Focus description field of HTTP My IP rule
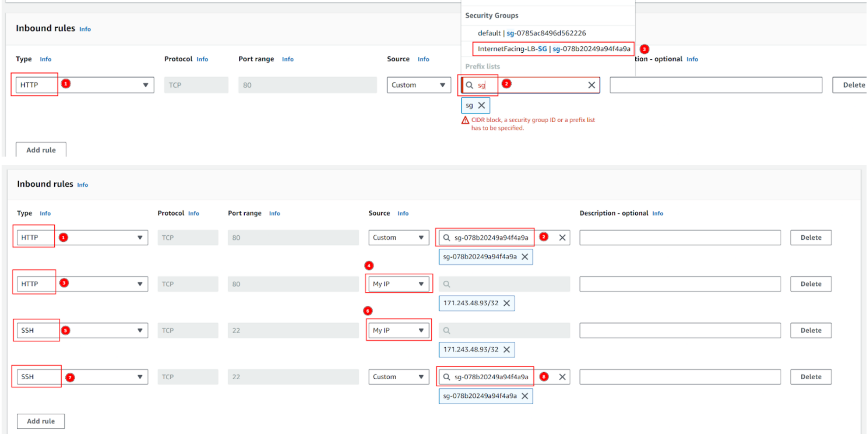868x434 pixels. click(x=680, y=284)
